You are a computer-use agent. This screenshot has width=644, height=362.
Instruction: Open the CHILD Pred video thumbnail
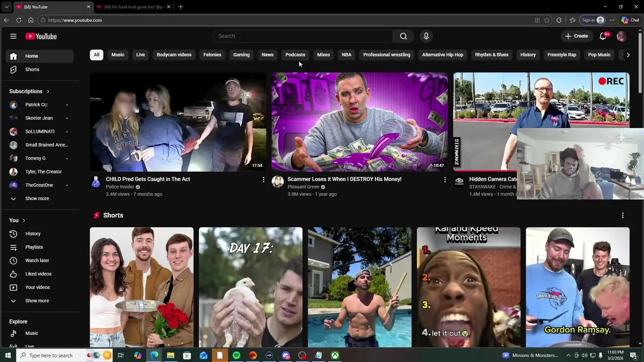click(x=178, y=122)
